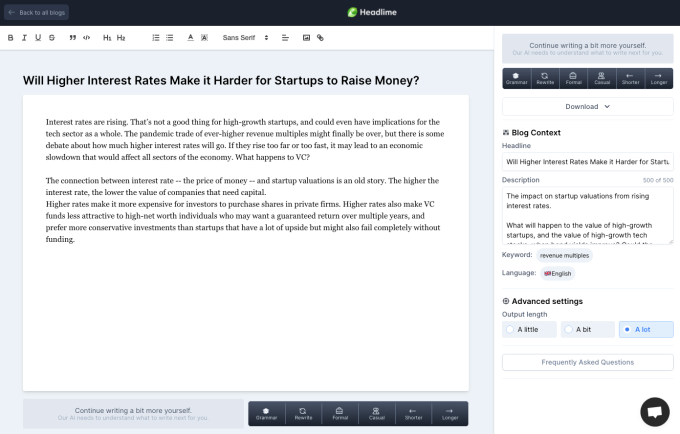Expand the Download dropdown
Viewport: 680px width, 434px height.
[x=588, y=107]
